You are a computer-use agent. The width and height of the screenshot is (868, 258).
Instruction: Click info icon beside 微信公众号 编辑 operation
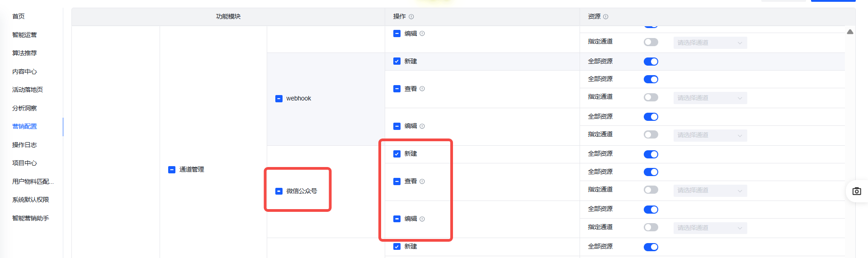(x=422, y=219)
